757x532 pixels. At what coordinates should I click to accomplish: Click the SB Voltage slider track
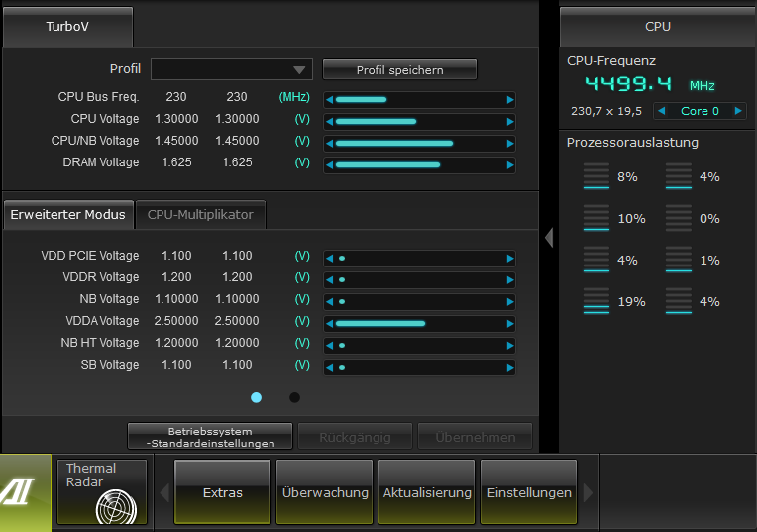tap(419, 367)
